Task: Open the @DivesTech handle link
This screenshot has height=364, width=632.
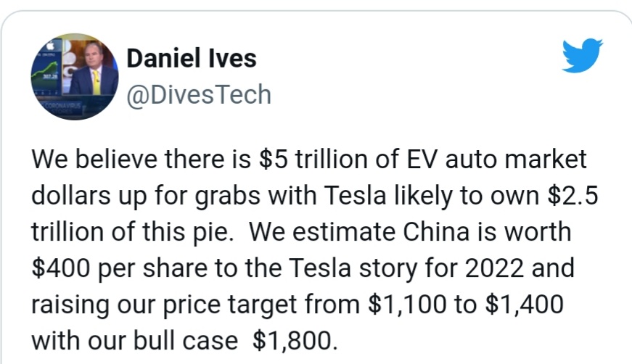Action: (x=199, y=95)
